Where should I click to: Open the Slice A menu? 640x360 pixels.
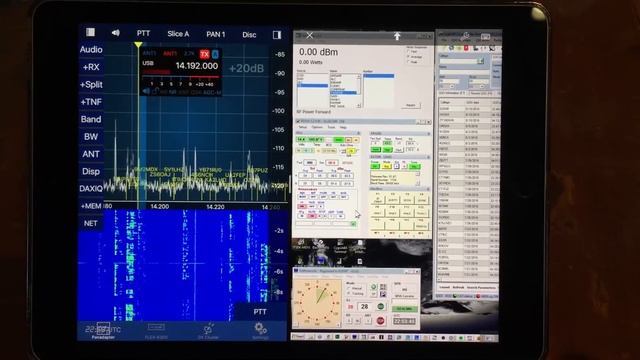click(x=178, y=34)
